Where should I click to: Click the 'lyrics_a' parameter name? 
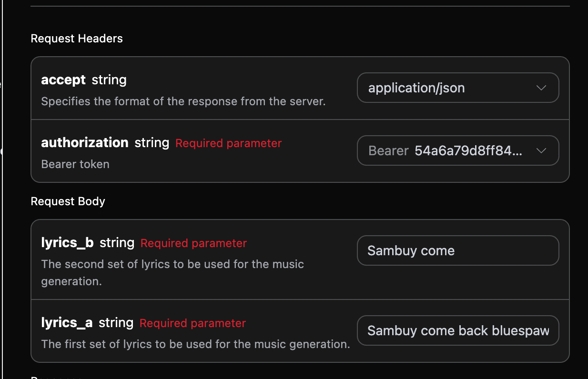point(67,323)
